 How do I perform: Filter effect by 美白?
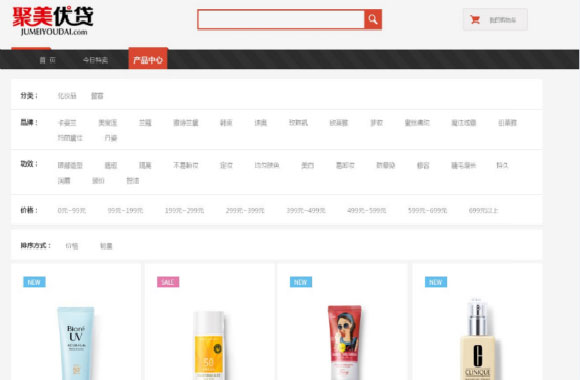click(x=307, y=165)
